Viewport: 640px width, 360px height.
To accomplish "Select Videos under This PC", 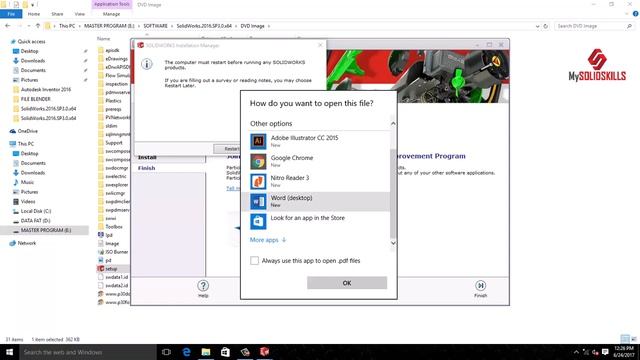I will (28, 202).
